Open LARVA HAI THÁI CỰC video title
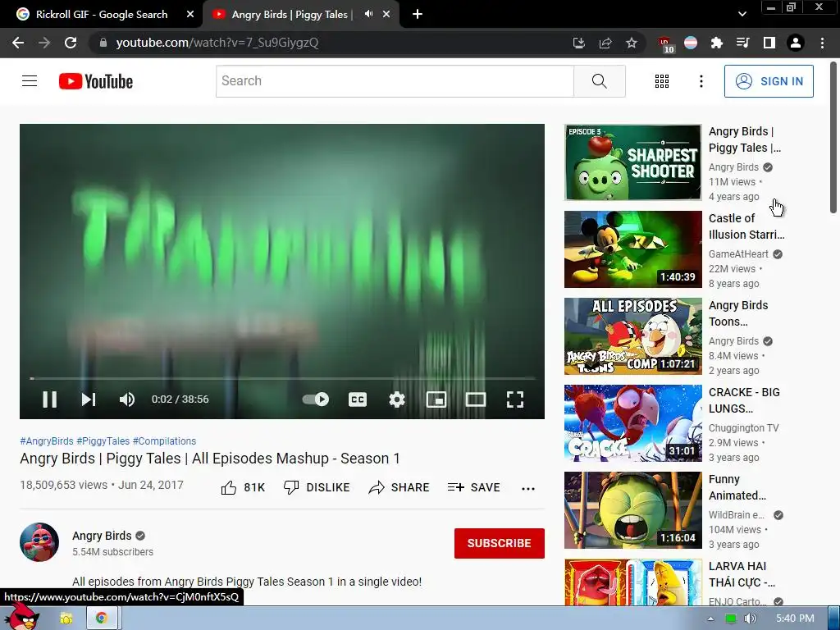 [x=742, y=574]
